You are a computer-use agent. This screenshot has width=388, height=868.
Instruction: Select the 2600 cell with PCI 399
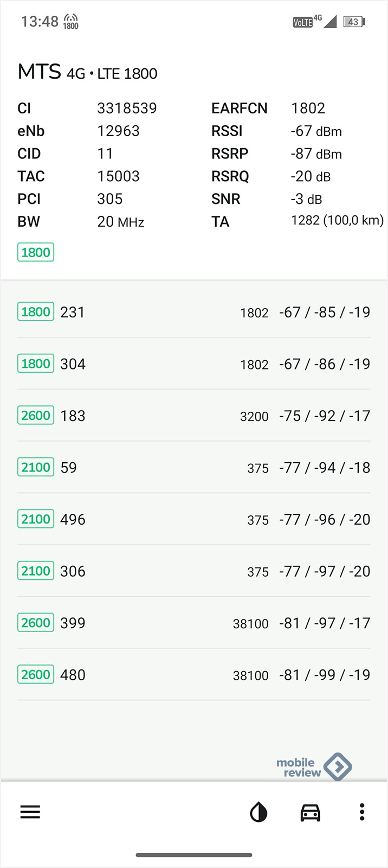(x=194, y=623)
